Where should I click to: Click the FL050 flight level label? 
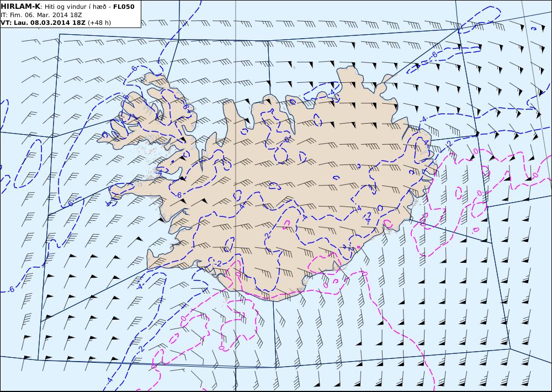point(124,7)
